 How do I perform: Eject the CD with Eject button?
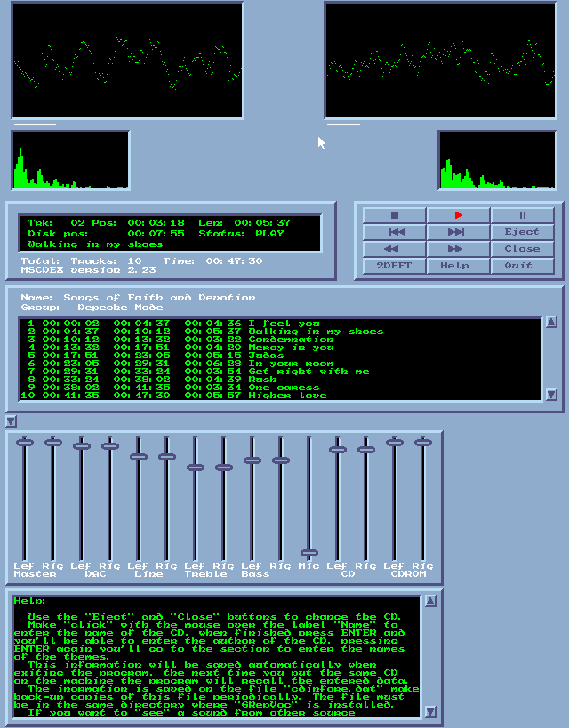[522, 232]
